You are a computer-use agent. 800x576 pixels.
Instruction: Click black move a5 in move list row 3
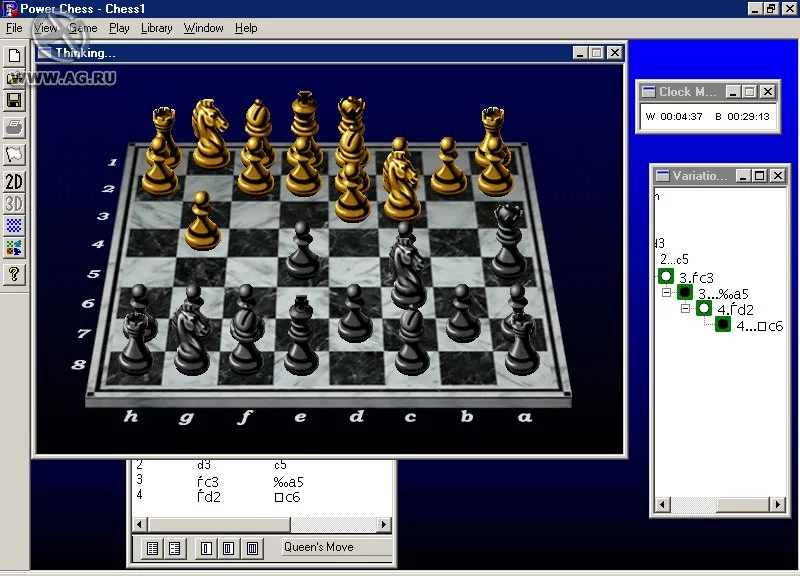coord(288,482)
